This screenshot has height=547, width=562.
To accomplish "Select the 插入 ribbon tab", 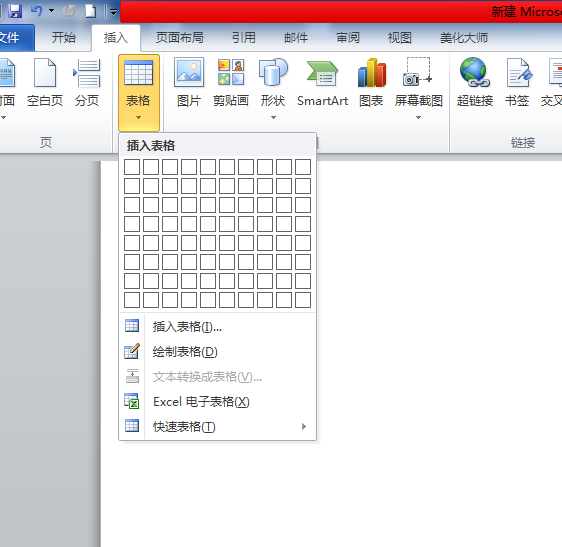I will tap(116, 37).
